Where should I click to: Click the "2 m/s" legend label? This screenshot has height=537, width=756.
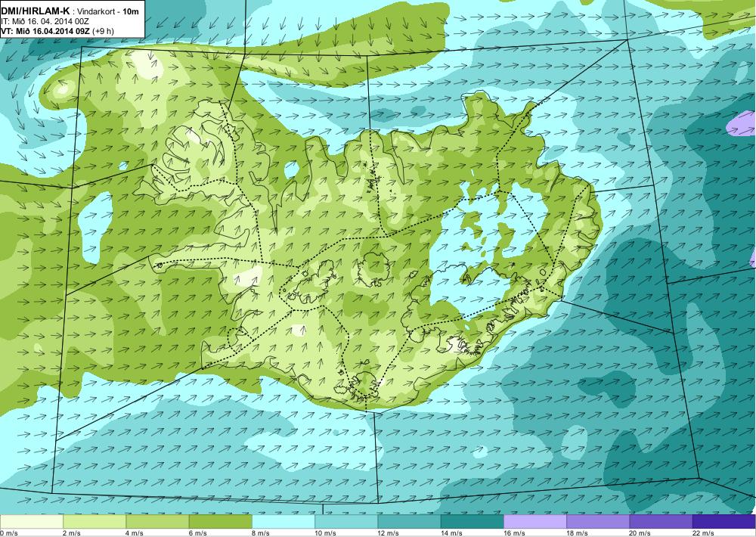point(72,533)
